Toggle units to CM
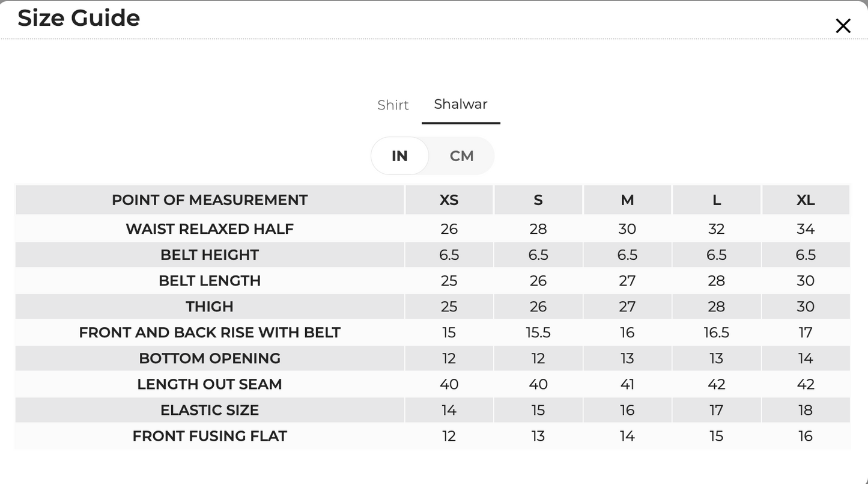868x484 pixels. (x=461, y=156)
